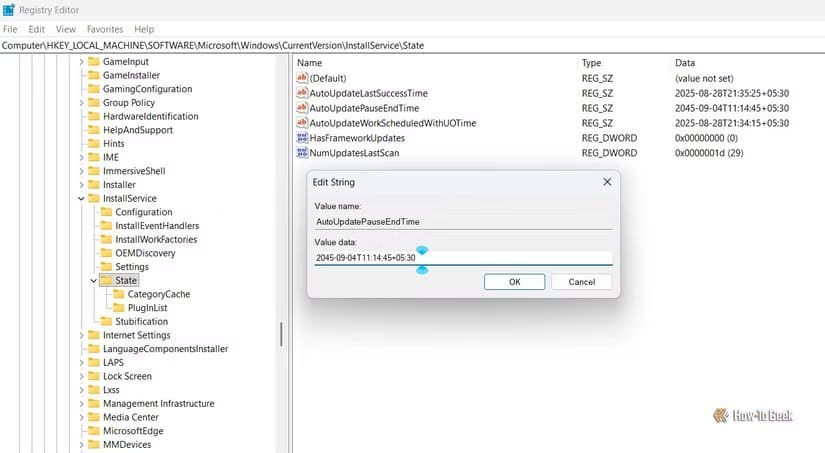Open the Edit menu
The height and width of the screenshot is (453, 825).
click(x=36, y=29)
